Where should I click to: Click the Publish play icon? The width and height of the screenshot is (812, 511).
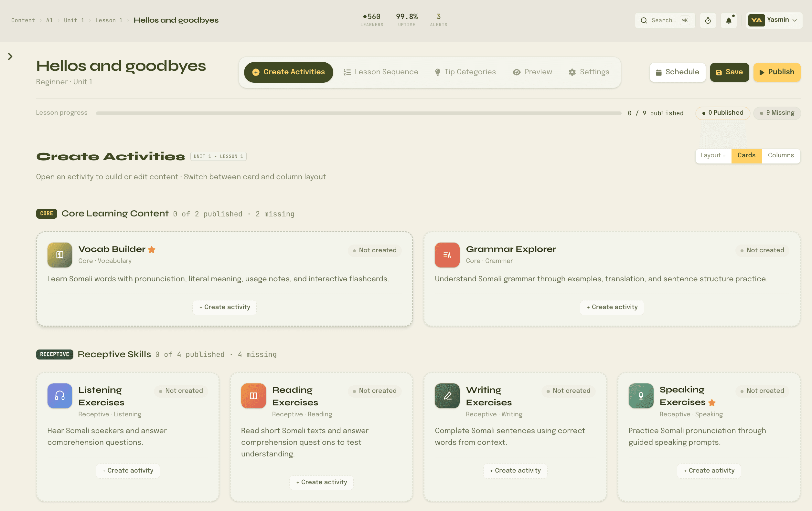pos(762,72)
